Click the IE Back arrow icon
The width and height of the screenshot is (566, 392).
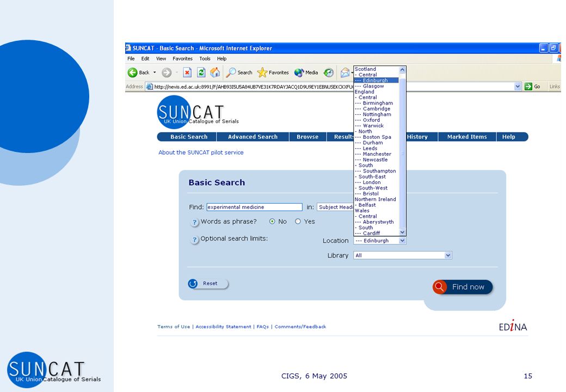(x=132, y=72)
